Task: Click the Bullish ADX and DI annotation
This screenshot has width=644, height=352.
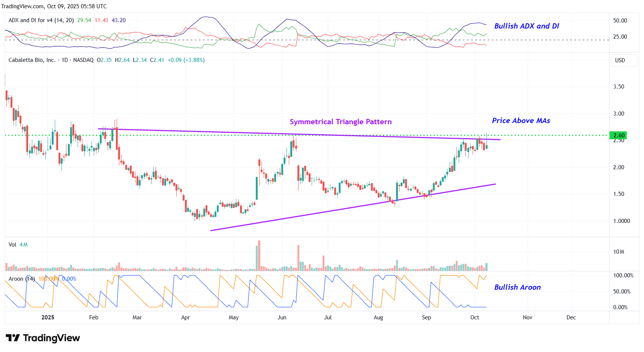Action: click(x=526, y=26)
